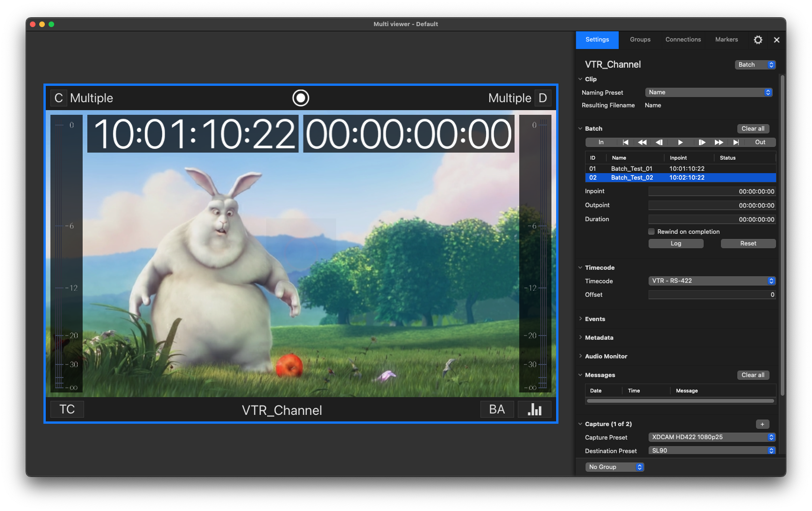Go to start of tape transport button
The height and width of the screenshot is (511, 812).
pos(626,142)
